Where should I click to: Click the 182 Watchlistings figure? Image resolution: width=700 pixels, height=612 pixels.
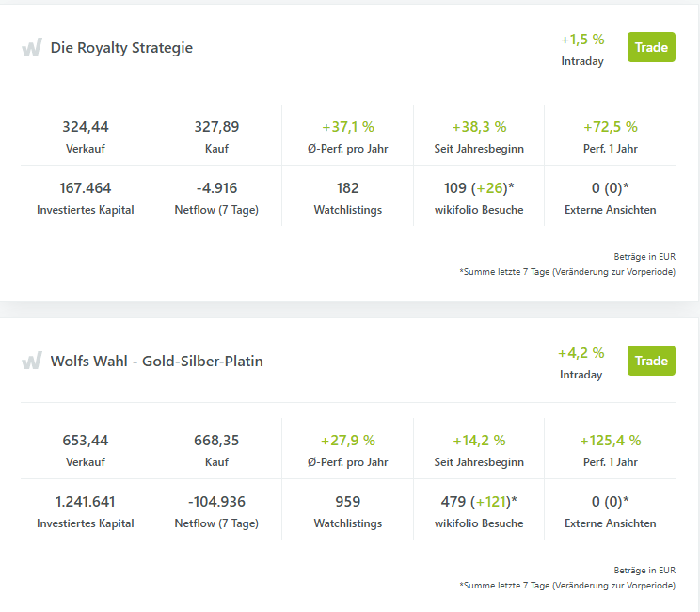tap(348, 188)
